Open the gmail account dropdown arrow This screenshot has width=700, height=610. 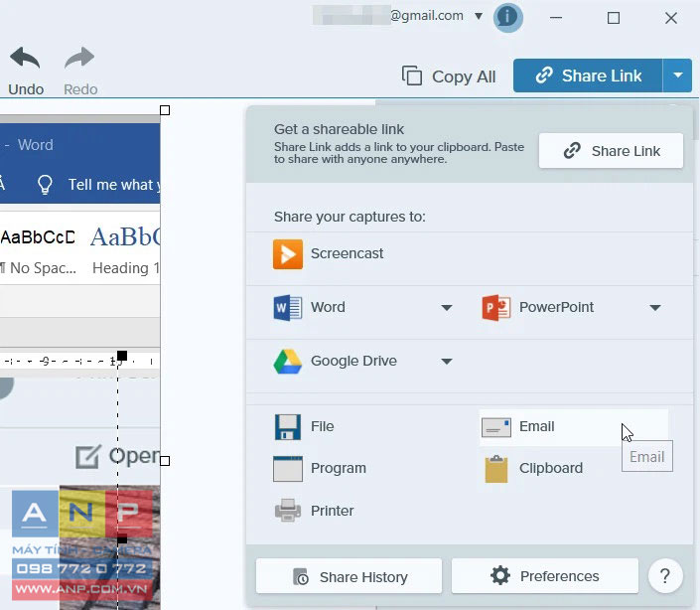point(479,16)
